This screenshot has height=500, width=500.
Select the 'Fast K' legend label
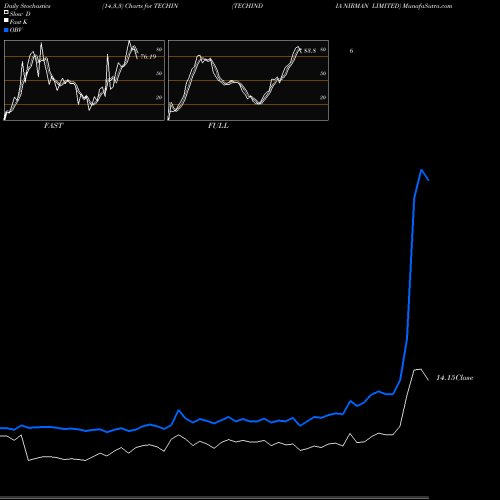(19, 22)
